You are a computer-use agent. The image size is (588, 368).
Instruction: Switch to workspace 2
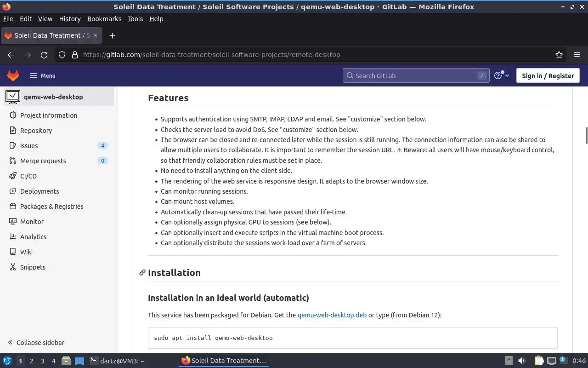point(31,361)
